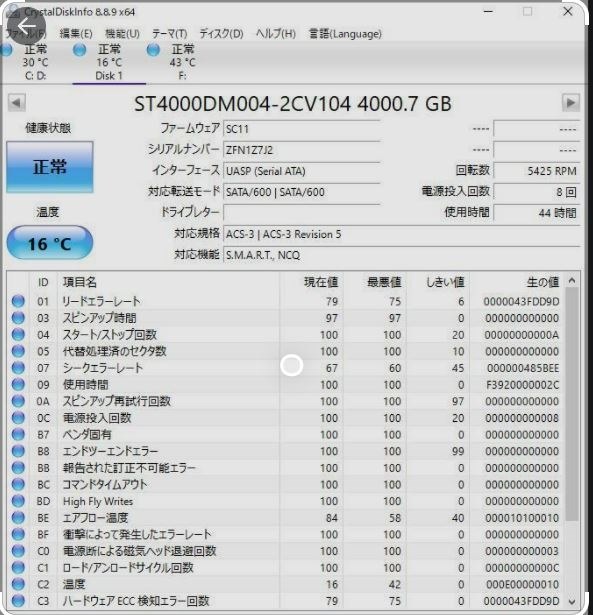Click the firmware field SC11
593x615 pixels.
click(x=301, y=129)
